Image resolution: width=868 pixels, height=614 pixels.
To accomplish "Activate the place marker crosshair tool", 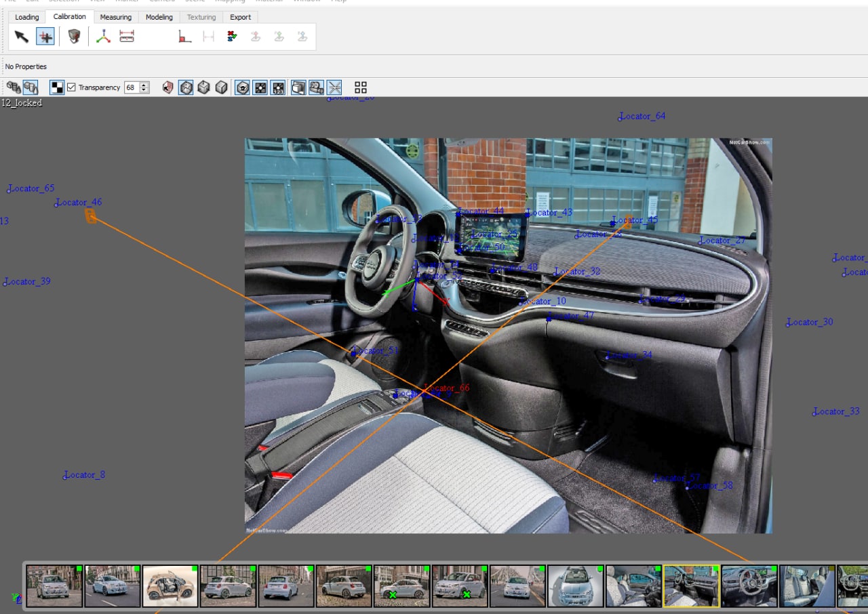I will pyautogui.click(x=45, y=37).
